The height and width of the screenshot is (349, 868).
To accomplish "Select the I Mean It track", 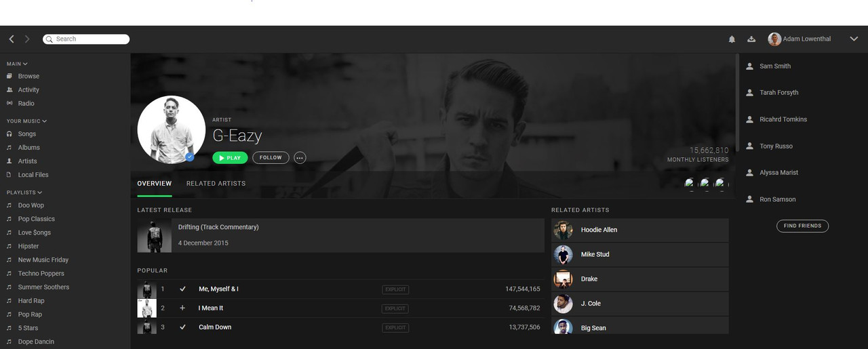I will 211,308.
